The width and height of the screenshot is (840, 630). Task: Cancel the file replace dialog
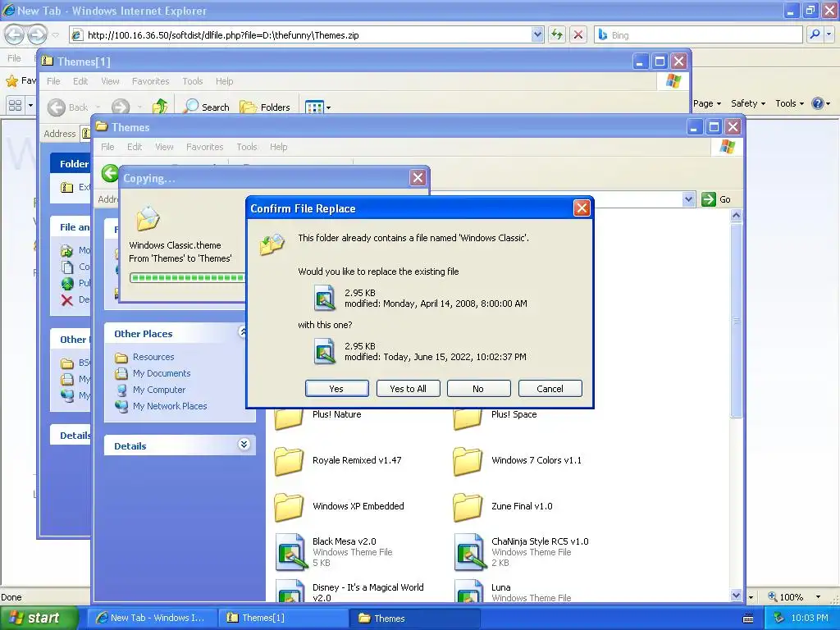click(550, 388)
